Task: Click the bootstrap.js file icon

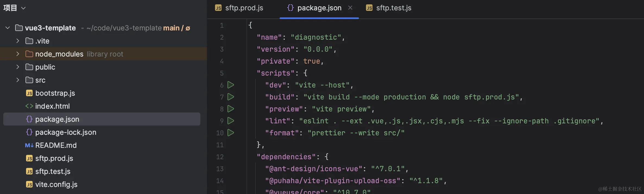Action: point(29,93)
